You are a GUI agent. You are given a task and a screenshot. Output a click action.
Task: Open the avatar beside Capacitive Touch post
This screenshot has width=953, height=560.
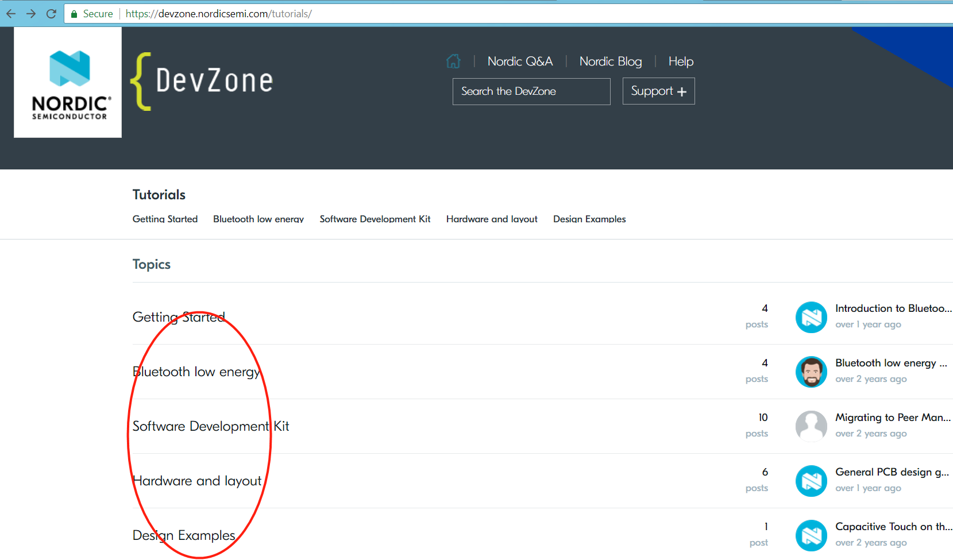pos(811,535)
